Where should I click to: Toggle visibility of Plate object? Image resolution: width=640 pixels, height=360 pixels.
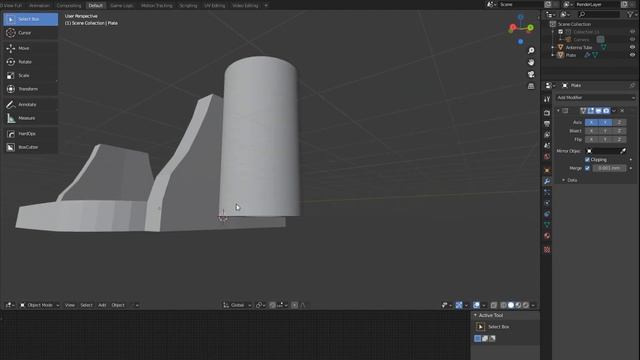click(x=632, y=55)
